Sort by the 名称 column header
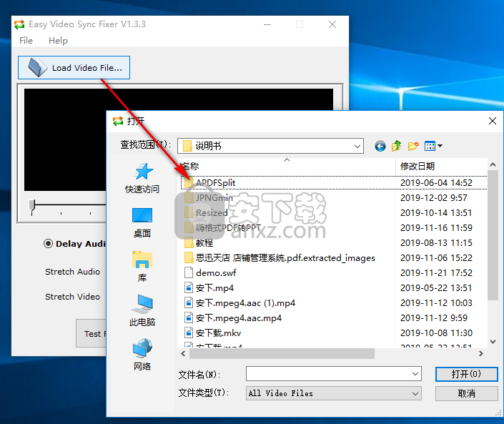Viewport: 504px width, 424px height. click(287, 166)
